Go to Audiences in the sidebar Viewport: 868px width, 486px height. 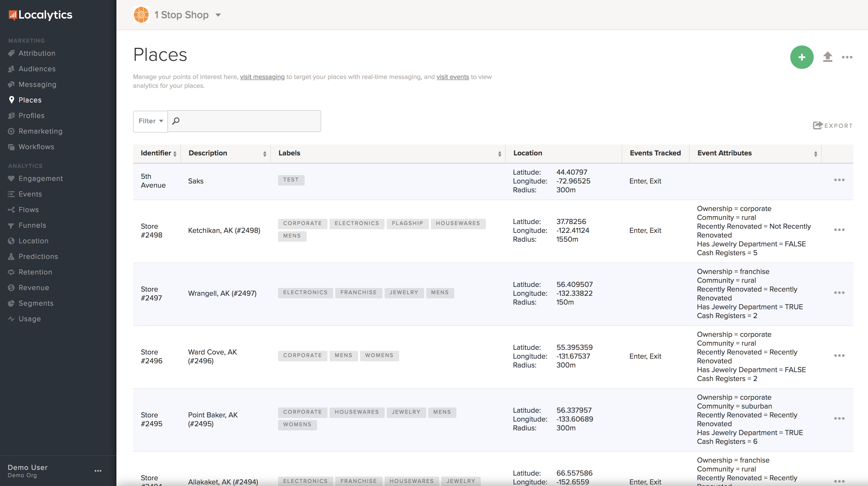[37, 69]
